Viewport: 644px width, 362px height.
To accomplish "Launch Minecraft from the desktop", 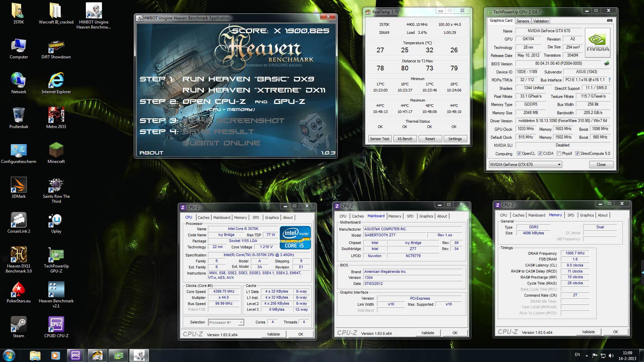I will (56, 153).
